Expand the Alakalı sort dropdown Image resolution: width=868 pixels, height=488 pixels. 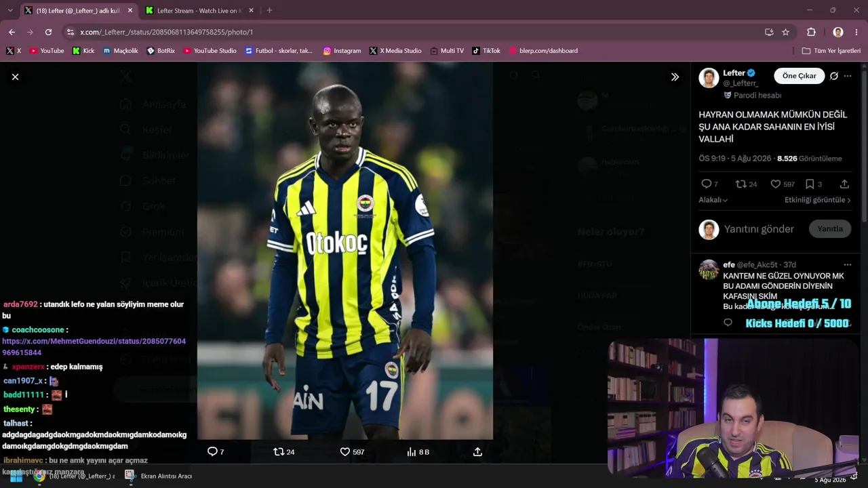coord(713,200)
